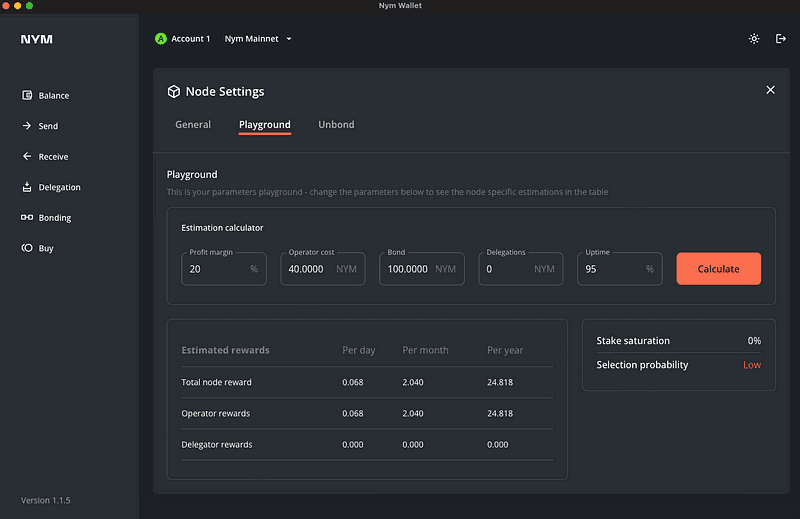The width and height of the screenshot is (800, 519).
Task: Focus the Operator cost field
Action: 310,269
